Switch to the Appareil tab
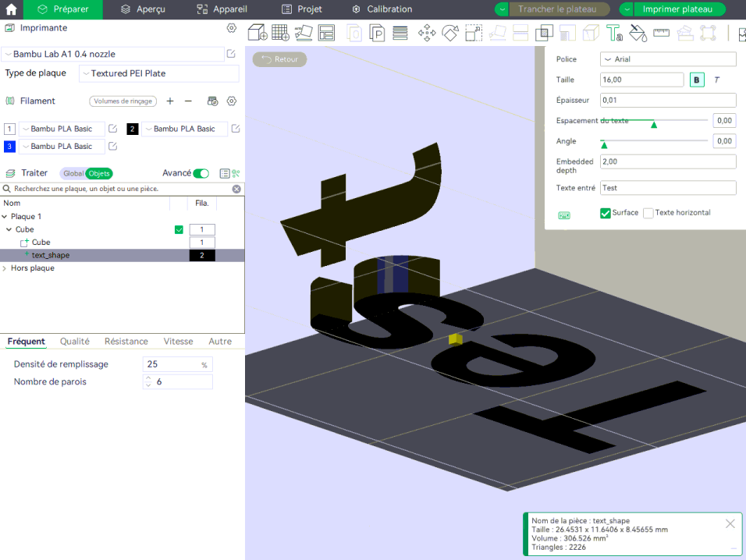This screenshot has height=560, width=746. tap(222, 9)
